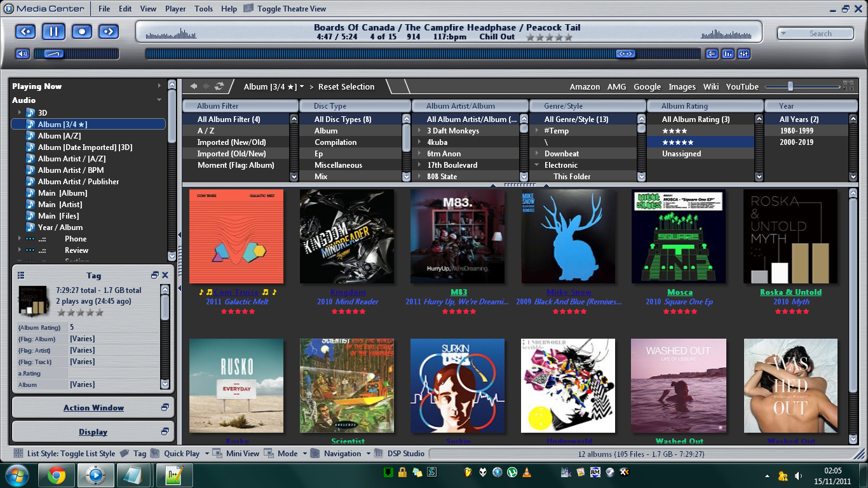Open the DSP equalizer sliders icon

[744, 54]
